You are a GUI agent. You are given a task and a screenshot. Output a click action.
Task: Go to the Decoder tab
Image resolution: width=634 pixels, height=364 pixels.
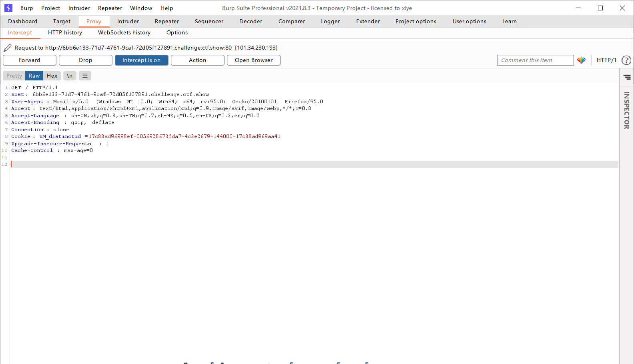(251, 21)
